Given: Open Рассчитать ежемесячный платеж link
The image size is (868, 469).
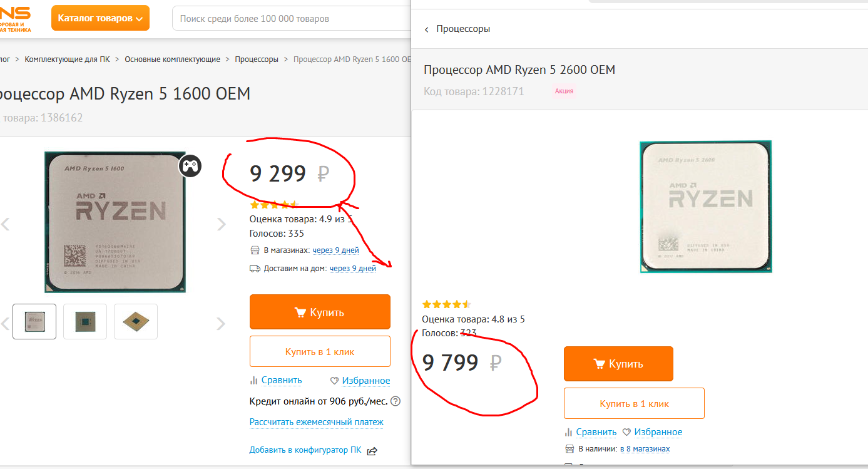Looking at the screenshot, I should click(x=316, y=422).
